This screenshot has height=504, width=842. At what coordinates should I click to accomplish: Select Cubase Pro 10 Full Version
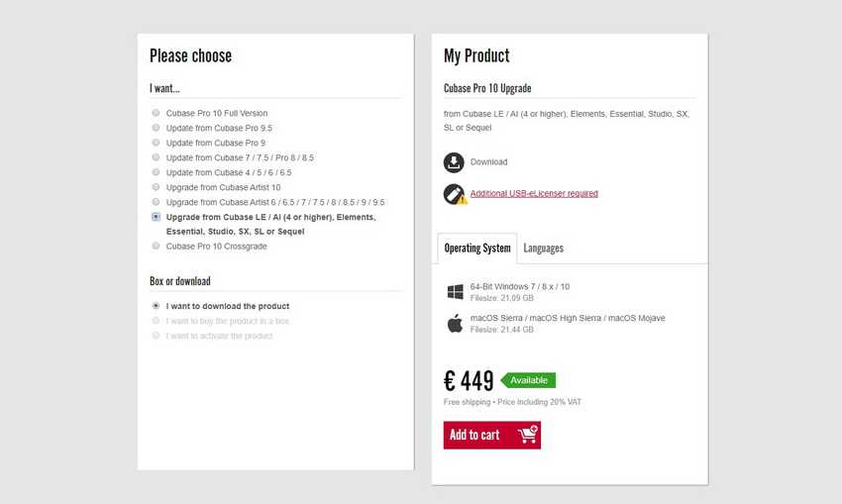click(x=156, y=114)
